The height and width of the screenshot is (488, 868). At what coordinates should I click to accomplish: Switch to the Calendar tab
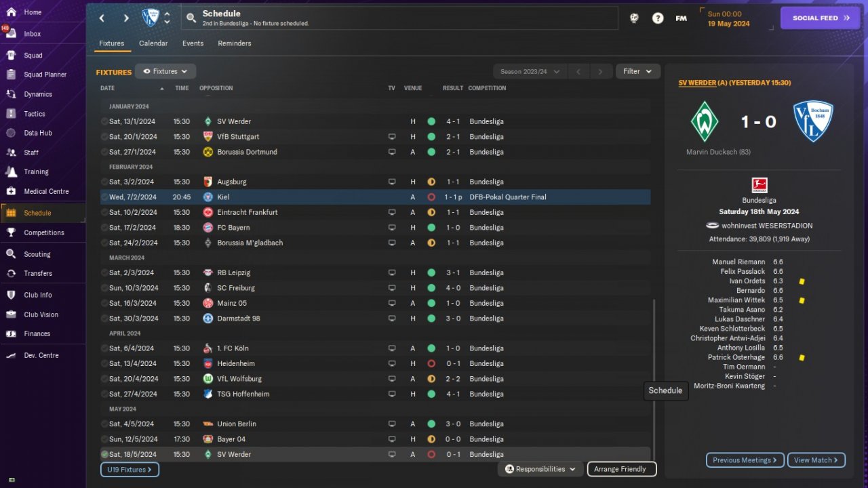tap(153, 43)
